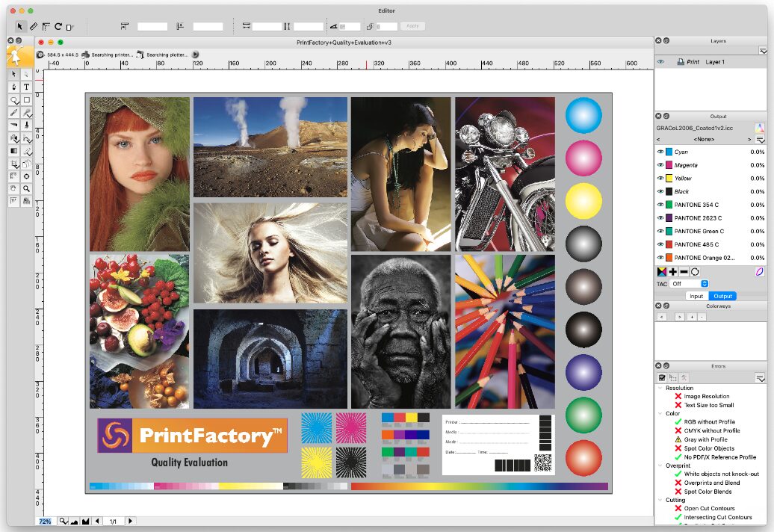The width and height of the screenshot is (774, 532).
Task: Select the Zoom magnifier tool
Action: coord(27,188)
